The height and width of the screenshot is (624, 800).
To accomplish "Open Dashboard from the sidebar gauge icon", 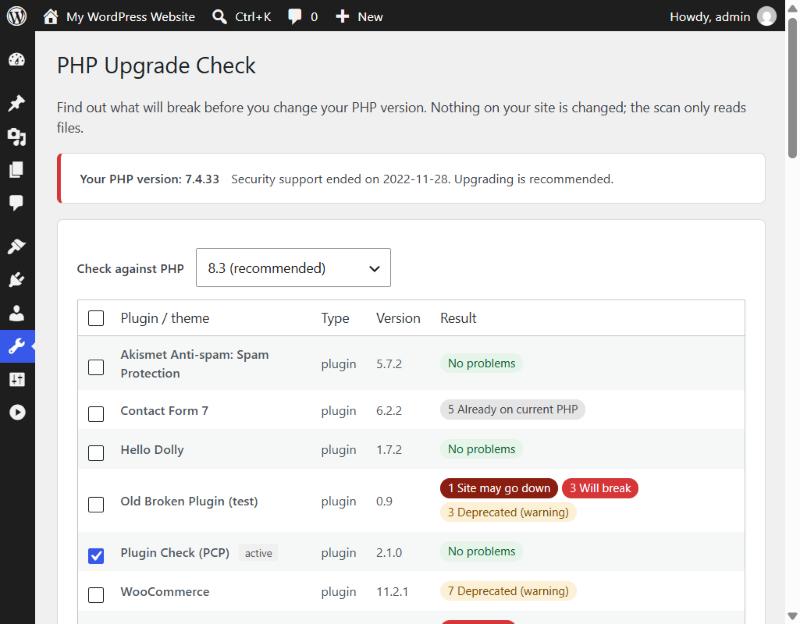I will pos(17,60).
